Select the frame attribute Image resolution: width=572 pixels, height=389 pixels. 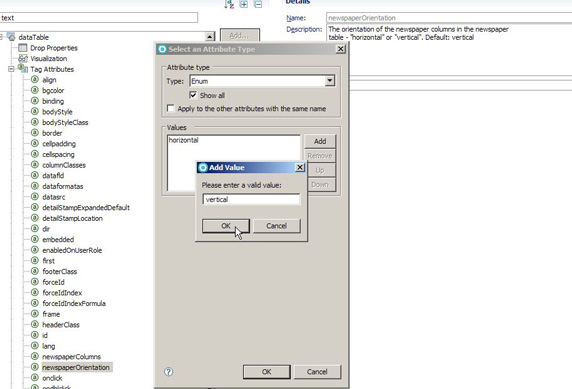coord(51,314)
